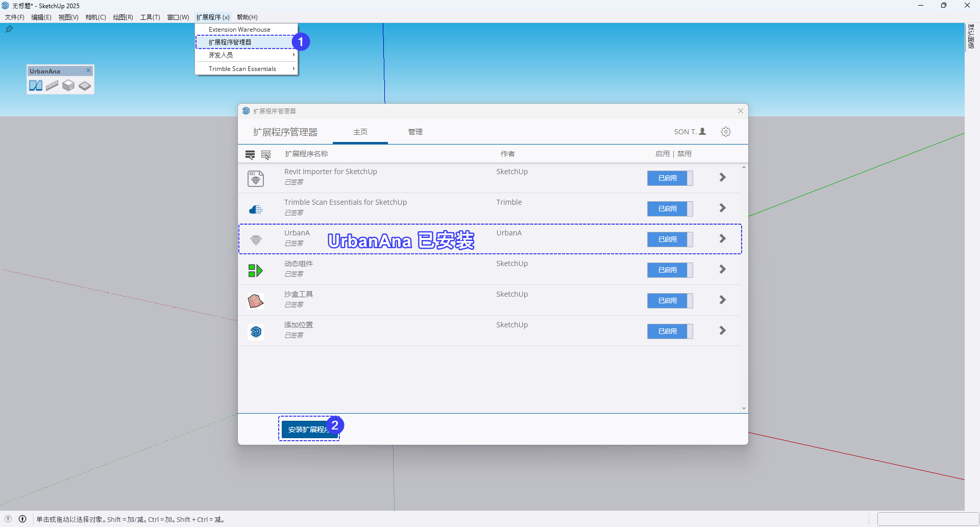
Task: Open the 工具(T) menu
Action: (x=150, y=17)
